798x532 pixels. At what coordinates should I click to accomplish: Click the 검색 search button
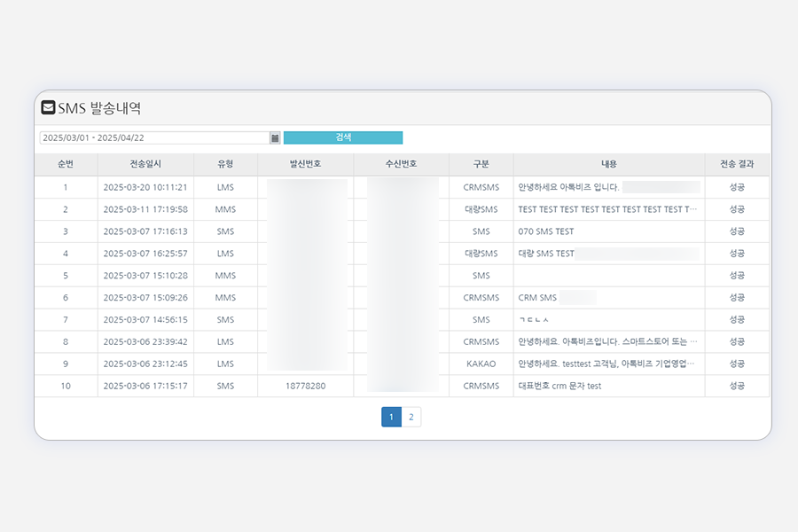pos(342,137)
